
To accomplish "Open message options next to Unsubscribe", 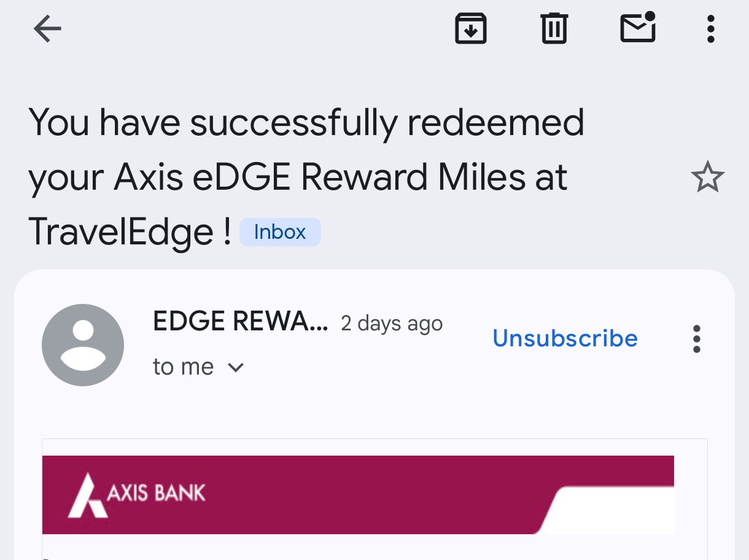I will tap(696, 339).
